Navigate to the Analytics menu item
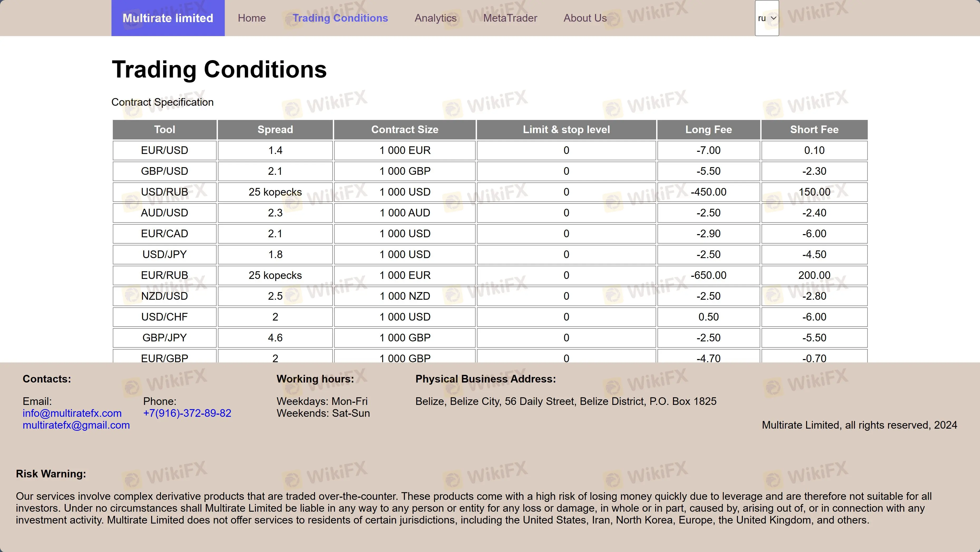The image size is (980, 552). 435,18
